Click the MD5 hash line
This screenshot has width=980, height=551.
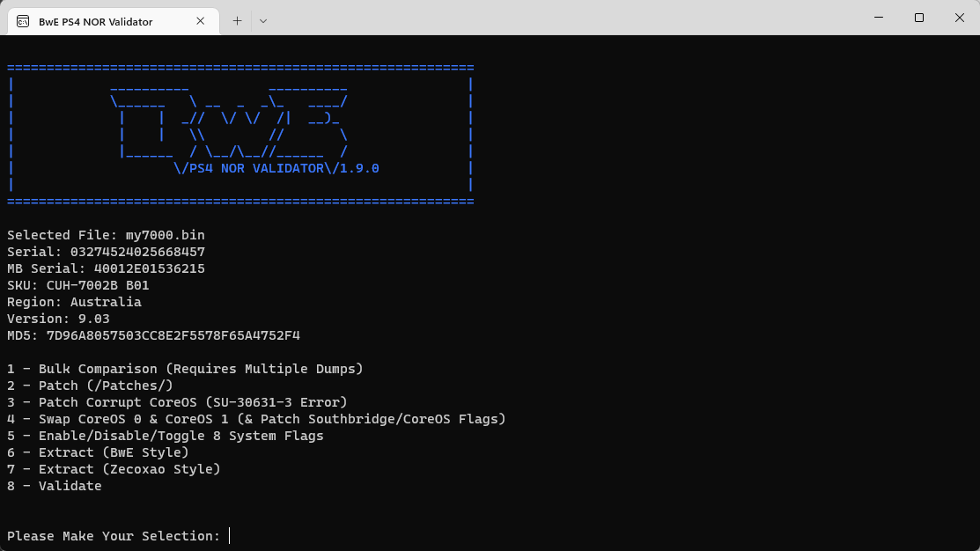153,335
